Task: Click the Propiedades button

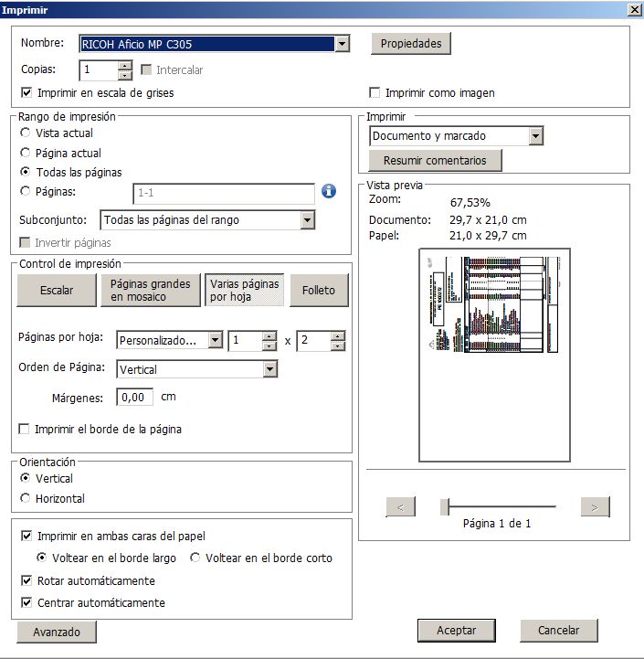Action: click(410, 44)
